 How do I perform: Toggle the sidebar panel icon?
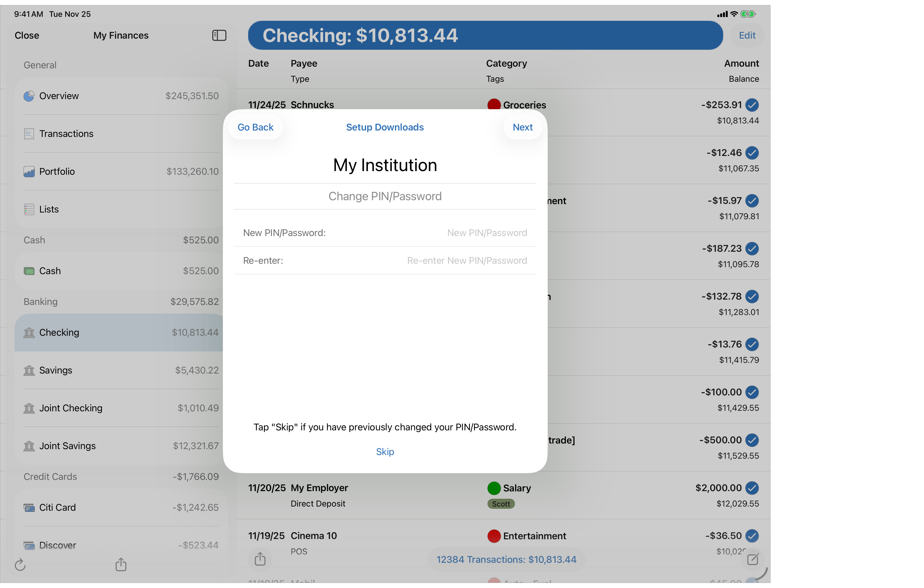pyautogui.click(x=219, y=35)
